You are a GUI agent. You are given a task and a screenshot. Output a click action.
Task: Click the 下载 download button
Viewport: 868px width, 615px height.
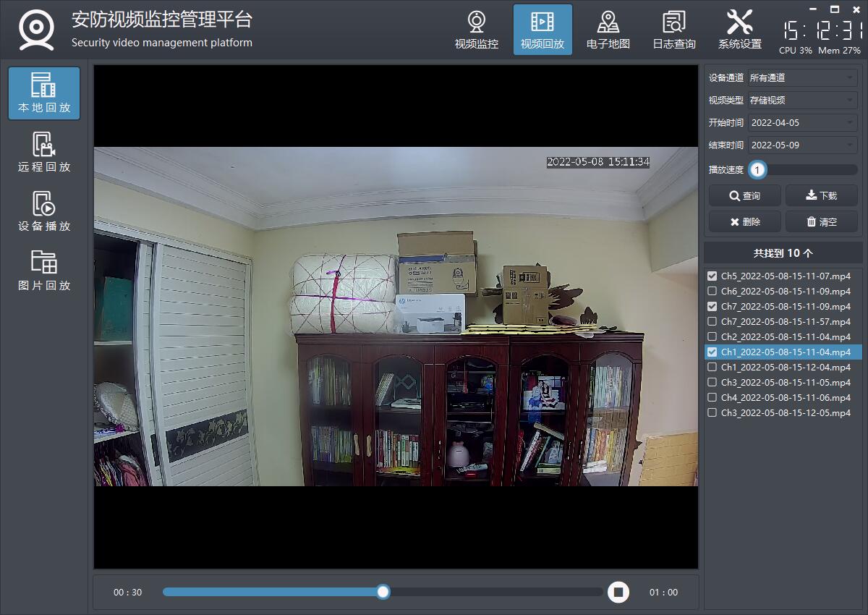click(821, 195)
